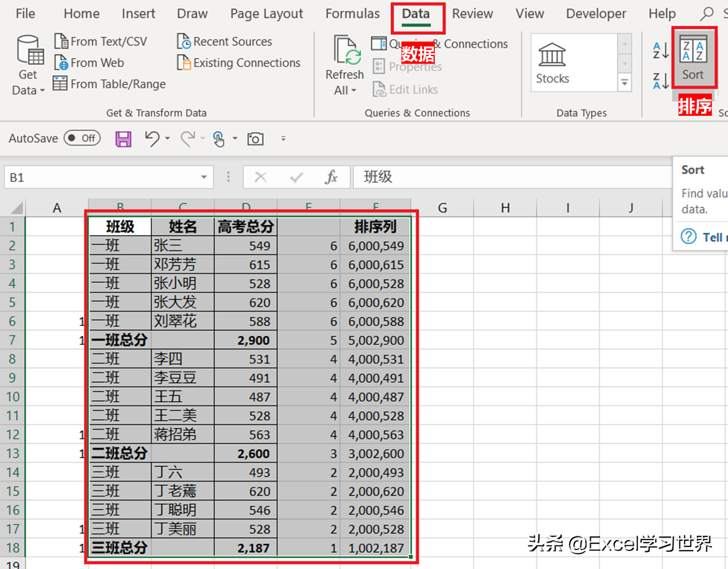The width and height of the screenshot is (728, 569).
Task: Cancel formula bar entry
Action: (x=260, y=177)
